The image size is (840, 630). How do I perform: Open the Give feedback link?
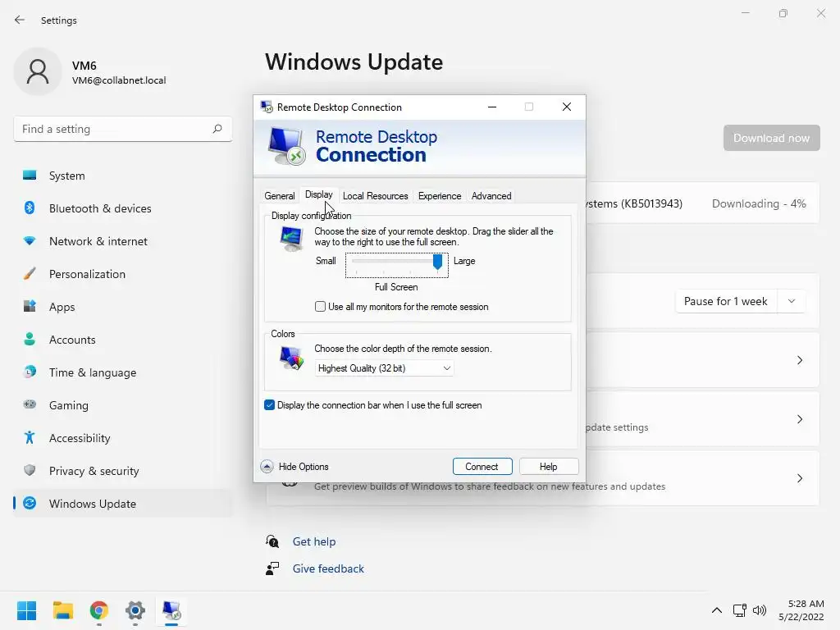[328, 568]
